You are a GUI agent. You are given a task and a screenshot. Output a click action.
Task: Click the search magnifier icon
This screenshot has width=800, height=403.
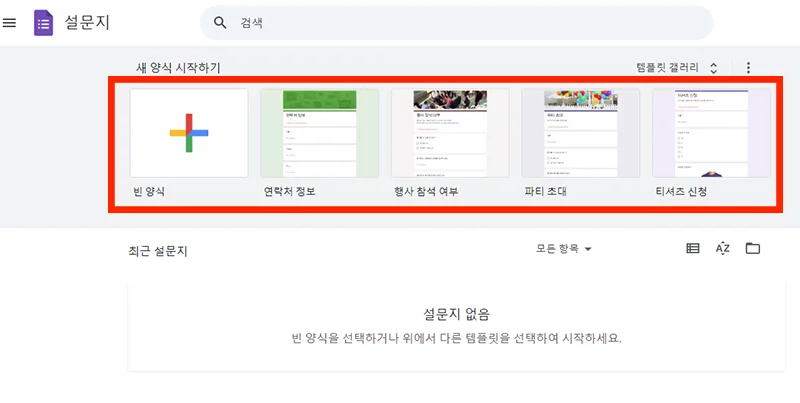[220, 22]
